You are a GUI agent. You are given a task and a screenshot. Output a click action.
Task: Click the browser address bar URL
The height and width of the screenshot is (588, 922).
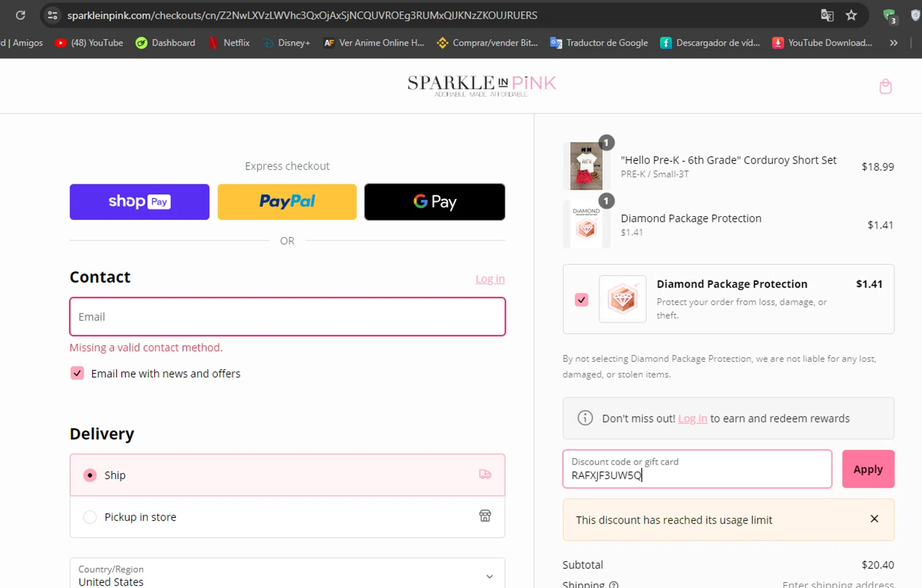(x=302, y=15)
